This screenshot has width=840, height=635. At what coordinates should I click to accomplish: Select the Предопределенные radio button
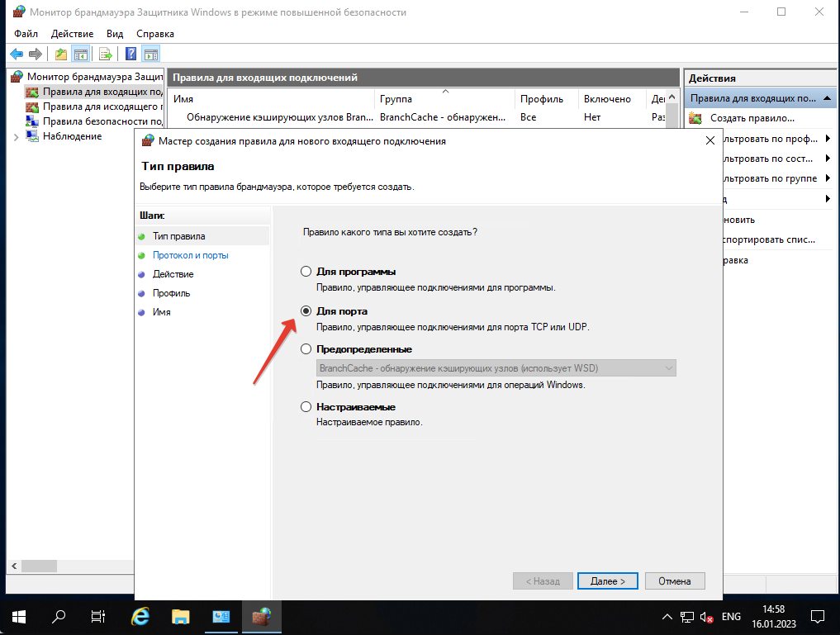(x=306, y=349)
